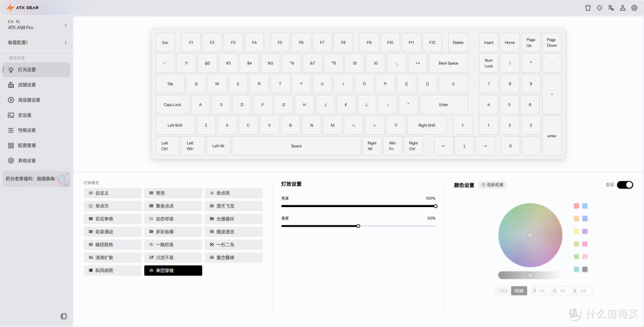Viewport: 644px width, 327px height.
Task: Select the 自定义 lighting mode icon
Action: (91, 193)
